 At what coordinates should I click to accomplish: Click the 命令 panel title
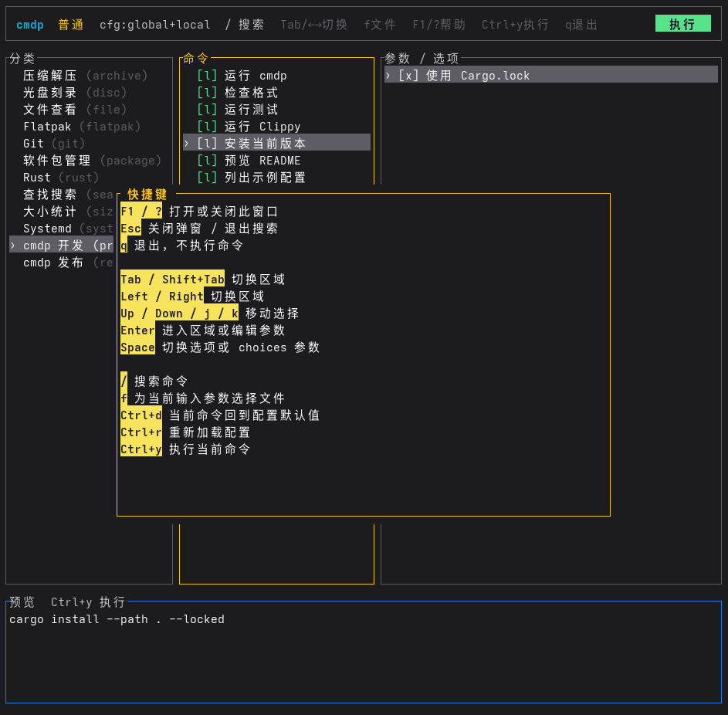195,59
